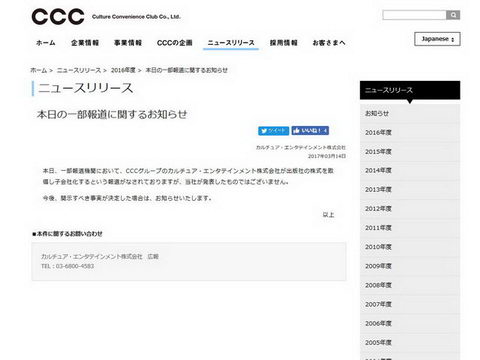
Task: Click the article title 本日の一部報道に関するお知らせ
Action: point(112,114)
